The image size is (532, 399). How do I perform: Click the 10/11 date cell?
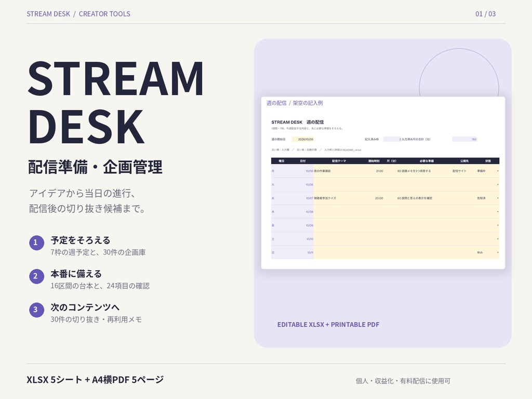point(303,252)
